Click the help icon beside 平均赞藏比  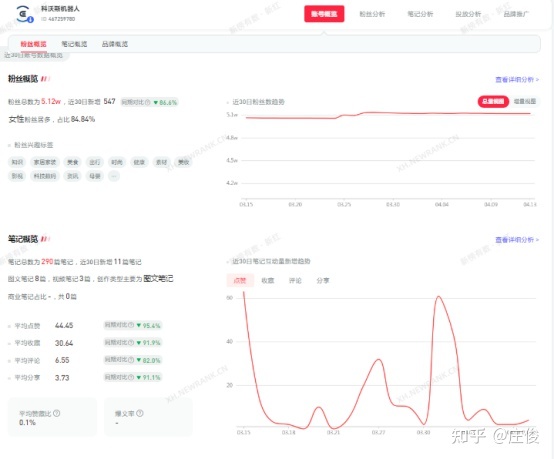tap(57, 413)
